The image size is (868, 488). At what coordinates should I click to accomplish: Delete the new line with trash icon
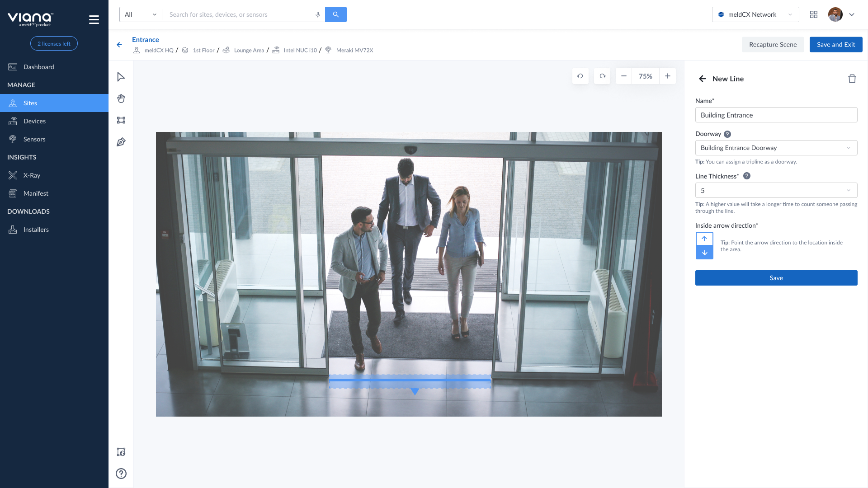(x=852, y=79)
